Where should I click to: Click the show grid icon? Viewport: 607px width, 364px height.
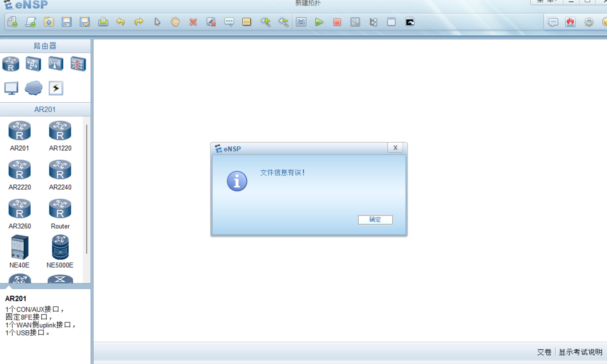(x=391, y=22)
